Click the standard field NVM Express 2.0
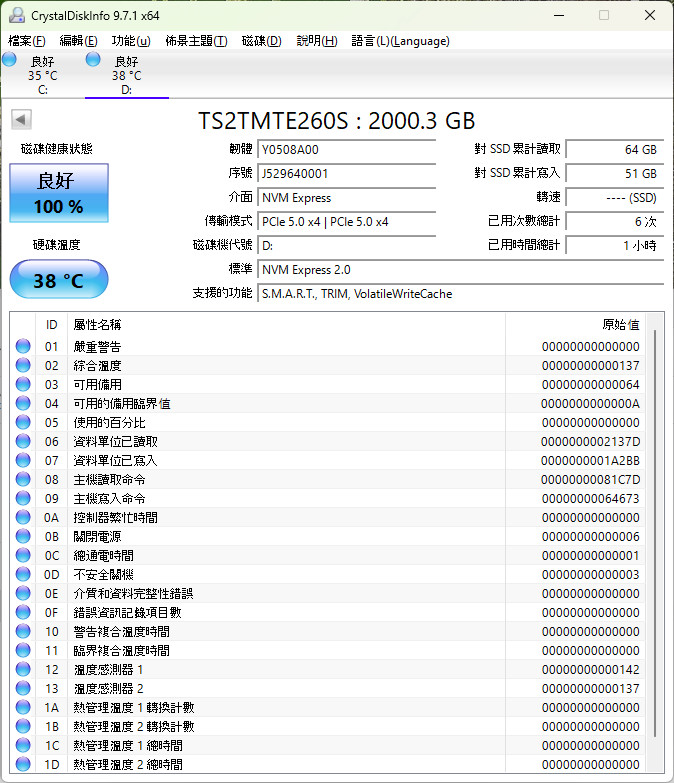 pos(460,270)
